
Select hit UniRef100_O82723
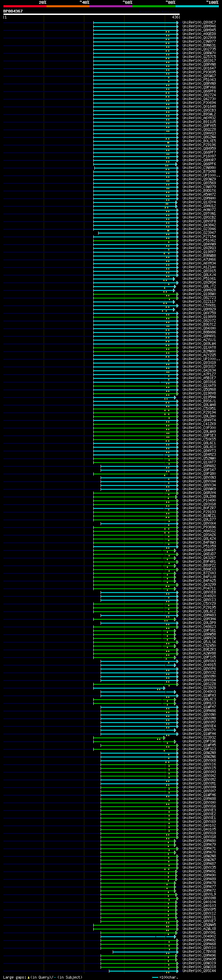[x=199, y=298]
